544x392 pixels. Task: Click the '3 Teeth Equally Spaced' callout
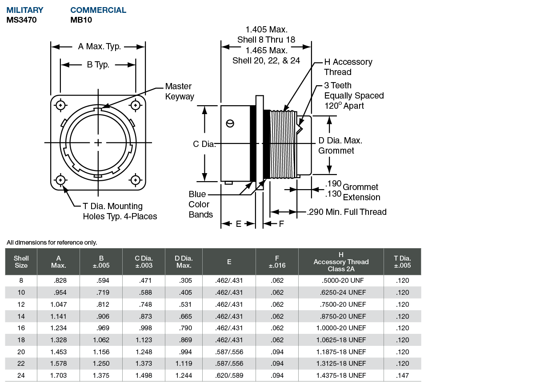[354, 95]
